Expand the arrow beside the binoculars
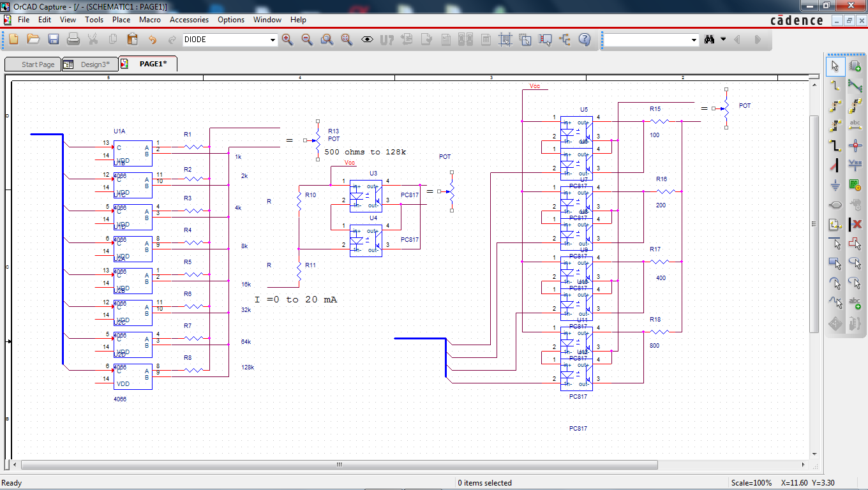The width and height of the screenshot is (868, 490). (x=723, y=40)
